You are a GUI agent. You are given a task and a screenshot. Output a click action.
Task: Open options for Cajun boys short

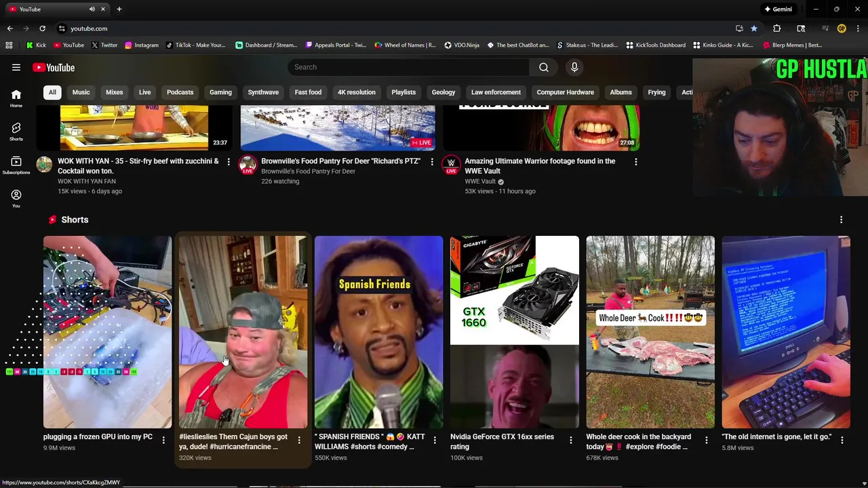[x=299, y=440]
